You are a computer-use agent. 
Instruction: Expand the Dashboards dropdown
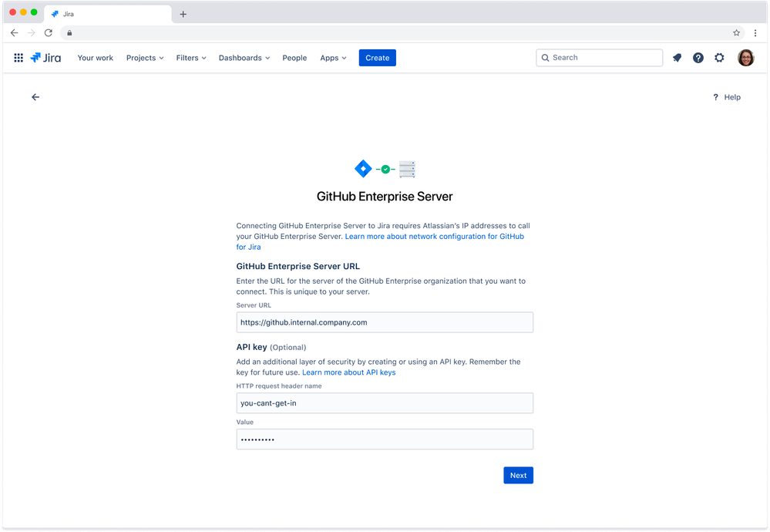point(244,58)
